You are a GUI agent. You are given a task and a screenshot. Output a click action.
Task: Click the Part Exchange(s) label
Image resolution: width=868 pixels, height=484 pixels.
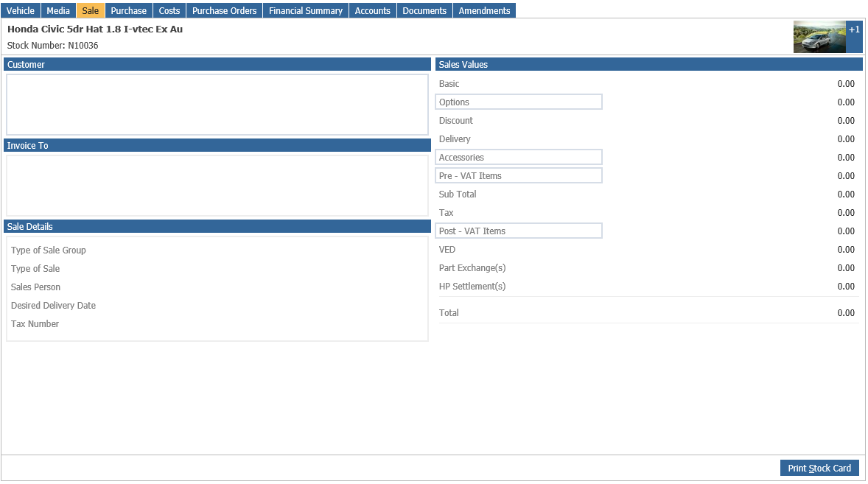point(472,267)
